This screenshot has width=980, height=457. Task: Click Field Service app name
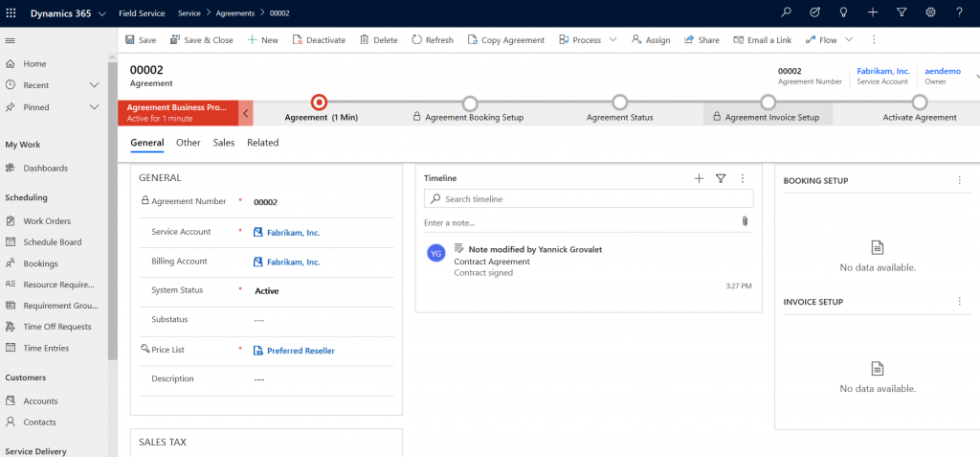point(142,13)
